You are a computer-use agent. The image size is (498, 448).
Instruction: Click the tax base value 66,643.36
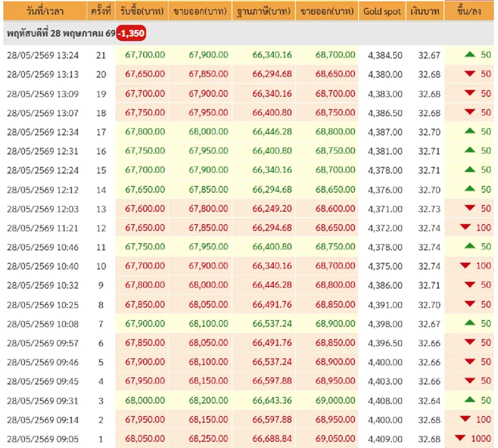point(272,400)
